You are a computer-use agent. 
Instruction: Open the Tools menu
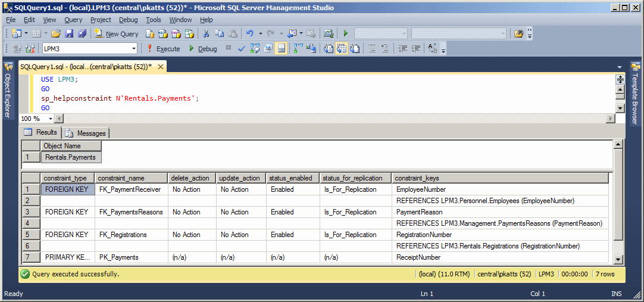point(154,20)
